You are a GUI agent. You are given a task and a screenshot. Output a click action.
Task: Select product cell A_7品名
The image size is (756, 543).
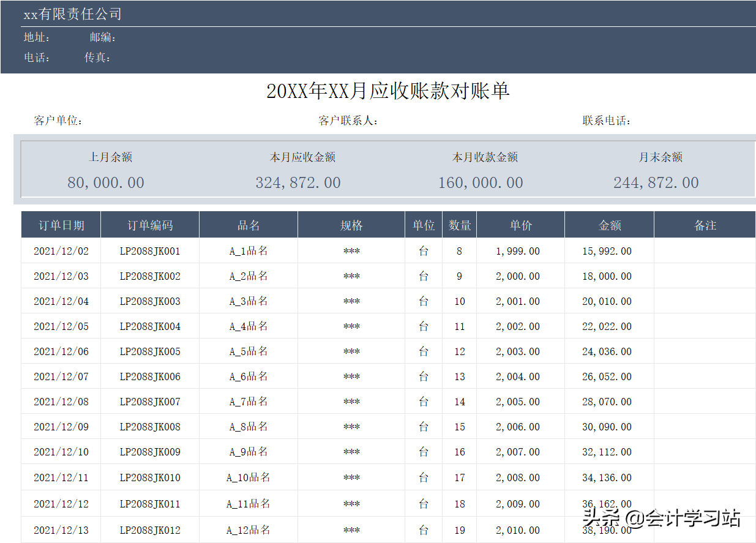[249, 402]
